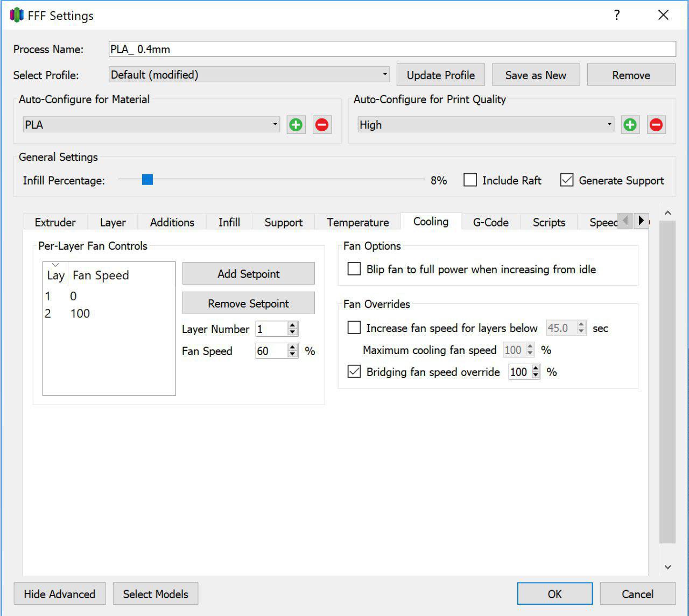Switch to the Extruder tab
Viewport: 689px width, 616px height.
[x=55, y=222]
